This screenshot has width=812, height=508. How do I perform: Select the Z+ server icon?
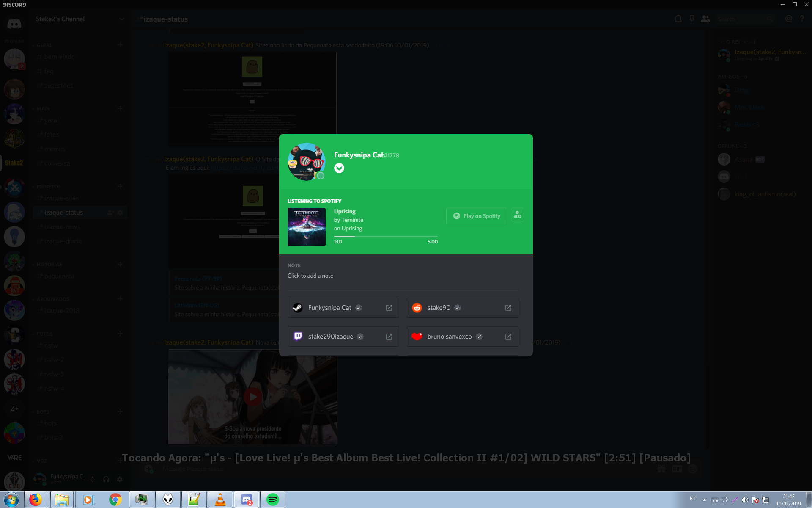pyautogui.click(x=14, y=409)
